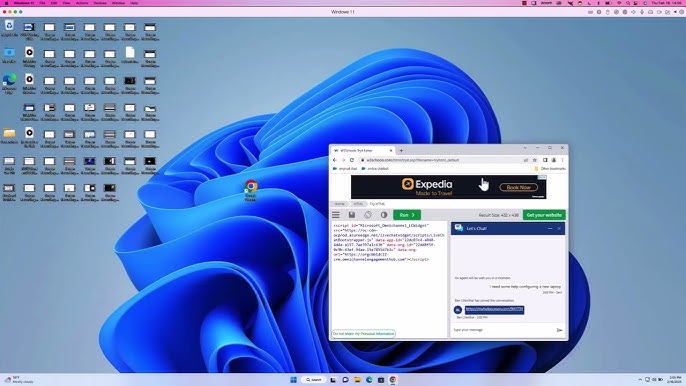Viewport: 686px width, 386px height.
Task: Open the Edit menu in Mac menu bar
Action: pyautogui.click(x=54, y=3)
